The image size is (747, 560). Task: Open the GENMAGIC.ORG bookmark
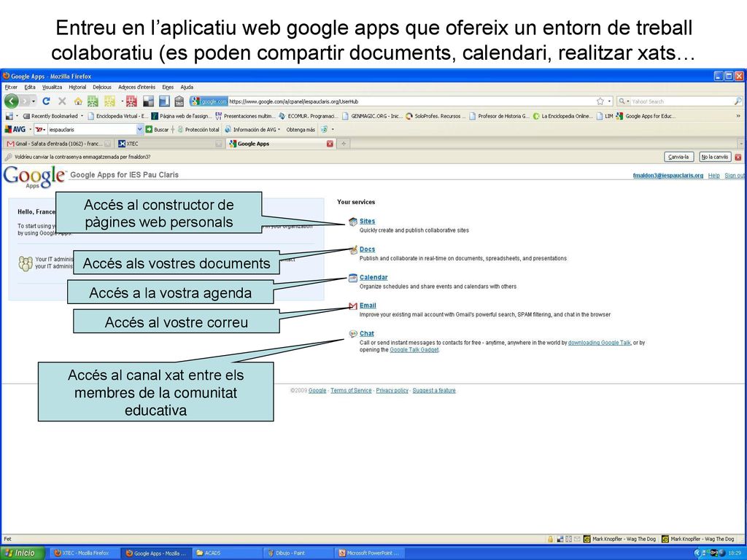(373, 116)
